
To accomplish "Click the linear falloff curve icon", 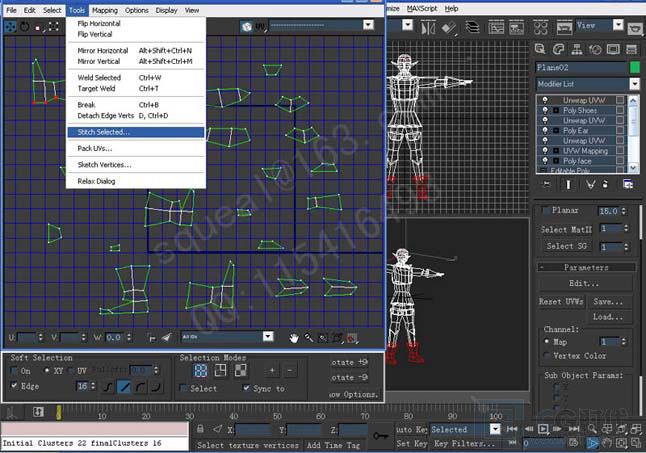I will pyautogui.click(x=124, y=387).
